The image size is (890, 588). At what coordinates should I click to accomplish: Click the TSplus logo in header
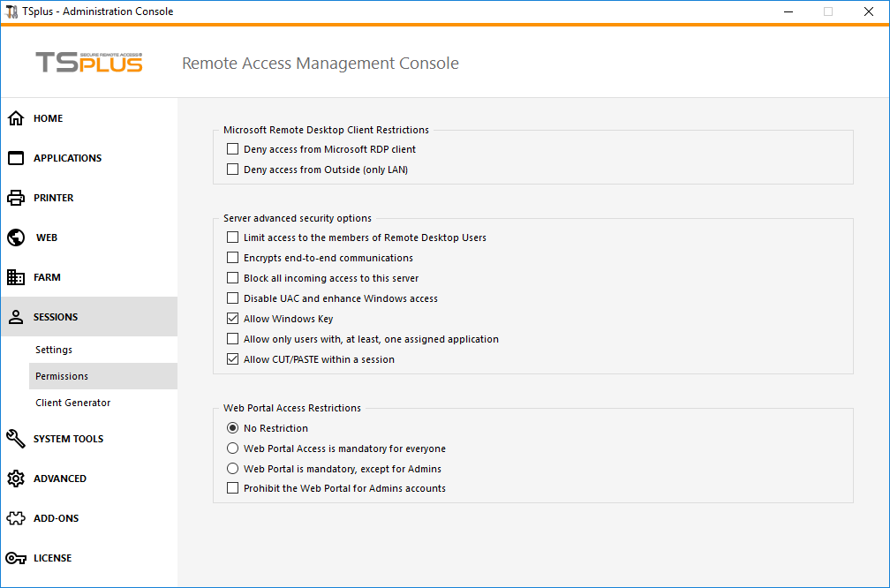pos(89,63)
